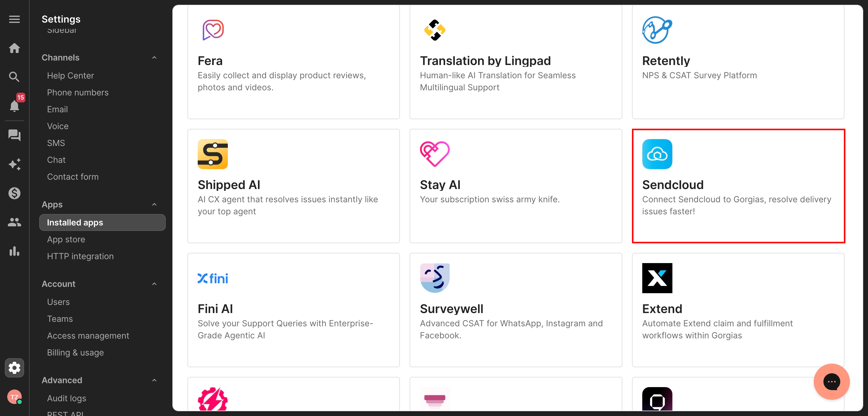This screenshot has height=416, width=868.
Task: Collapse the Channels section
Action: (154, 57)
